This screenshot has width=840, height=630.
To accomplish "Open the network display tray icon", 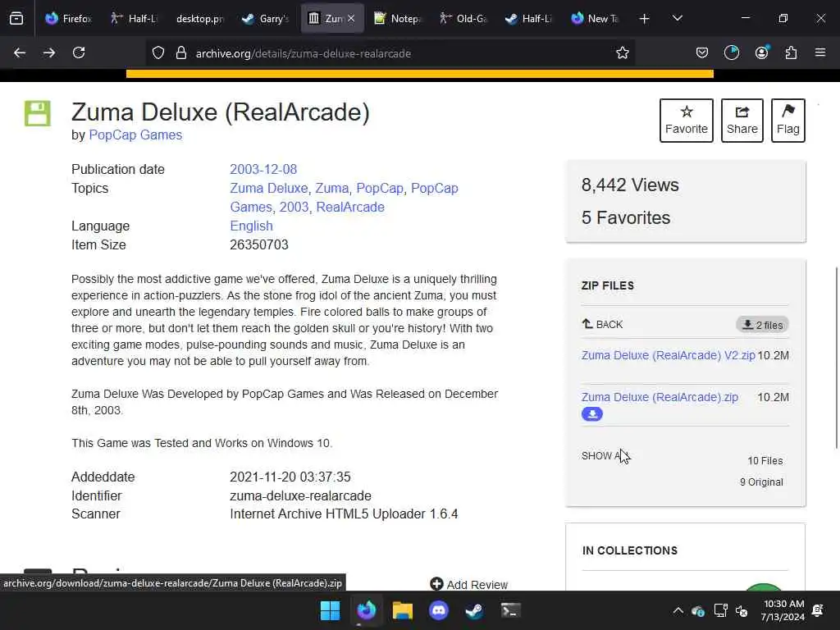I will click(x=720, y=610).
